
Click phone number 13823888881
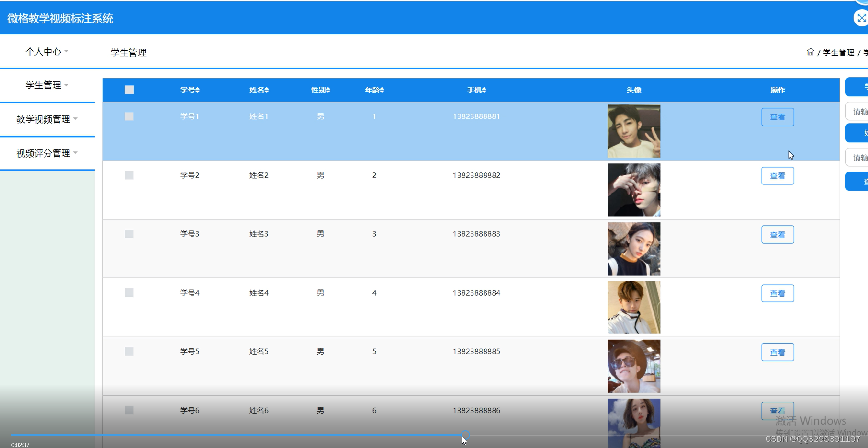(x=476, y=116)
